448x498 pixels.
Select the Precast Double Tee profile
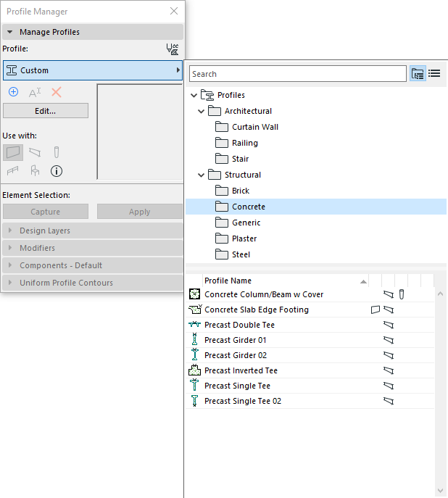[239, 325]
